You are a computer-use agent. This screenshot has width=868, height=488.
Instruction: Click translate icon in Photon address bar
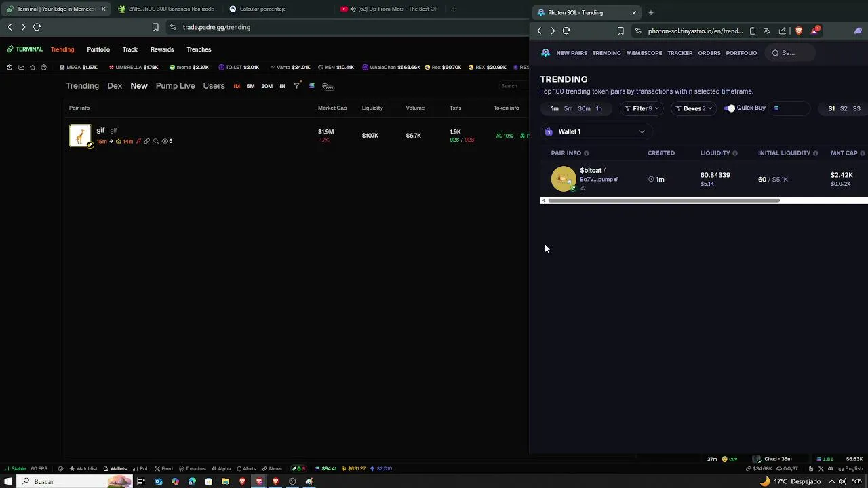click(767, 30)
